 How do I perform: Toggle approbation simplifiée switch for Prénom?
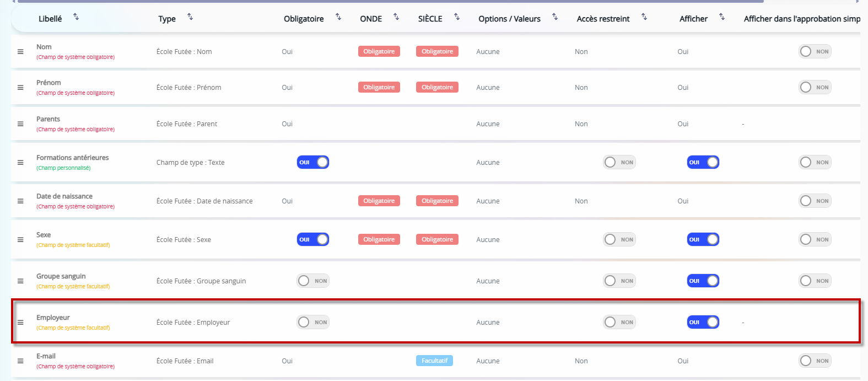[x=815, y=87]
